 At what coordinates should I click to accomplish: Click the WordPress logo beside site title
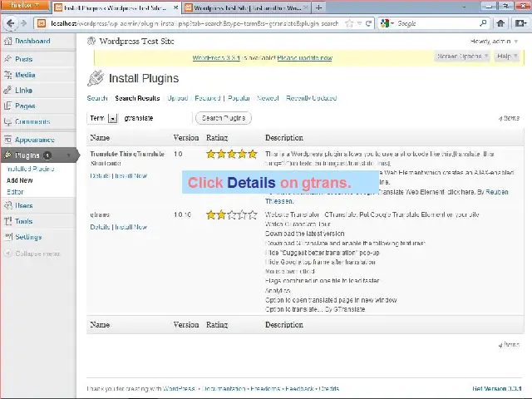(91, 41)
